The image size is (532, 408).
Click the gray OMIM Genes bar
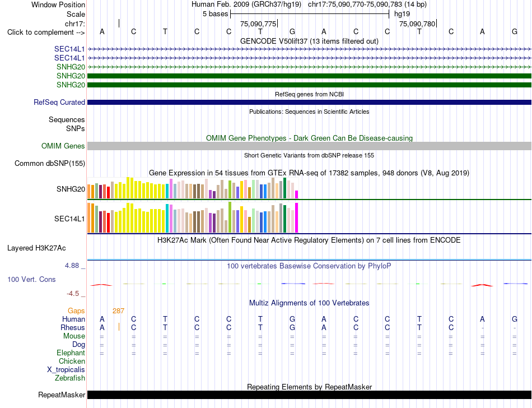(x=309, y=146)
